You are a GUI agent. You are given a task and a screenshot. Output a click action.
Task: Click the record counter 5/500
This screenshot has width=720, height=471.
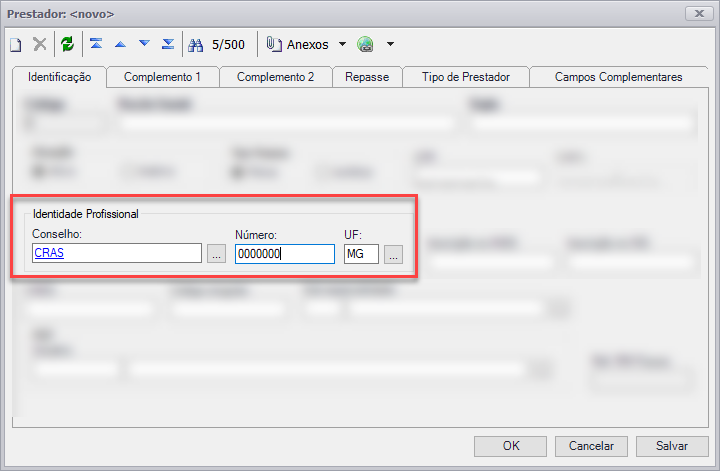pos(228,45)
